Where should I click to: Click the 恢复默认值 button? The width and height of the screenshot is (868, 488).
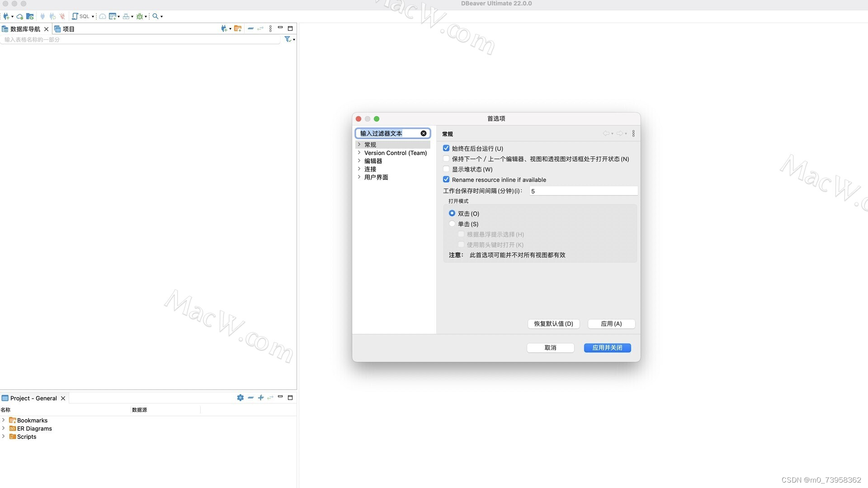(x=553, y=324)
